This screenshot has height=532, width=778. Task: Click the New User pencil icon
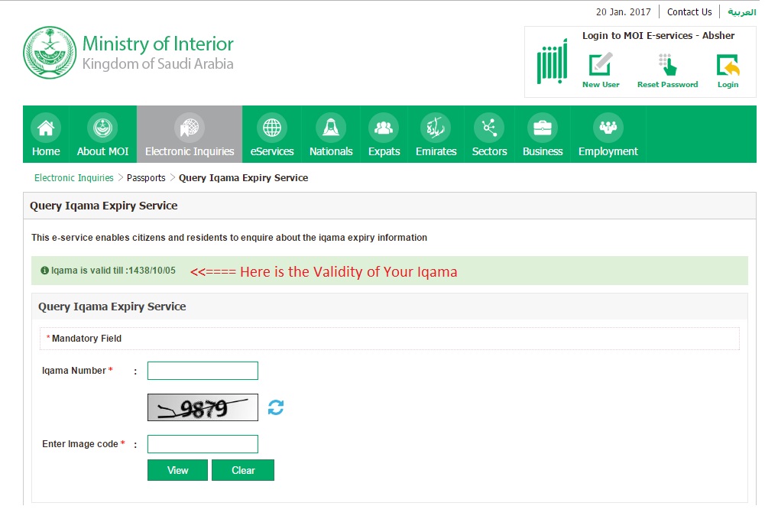tap(601, 64)
